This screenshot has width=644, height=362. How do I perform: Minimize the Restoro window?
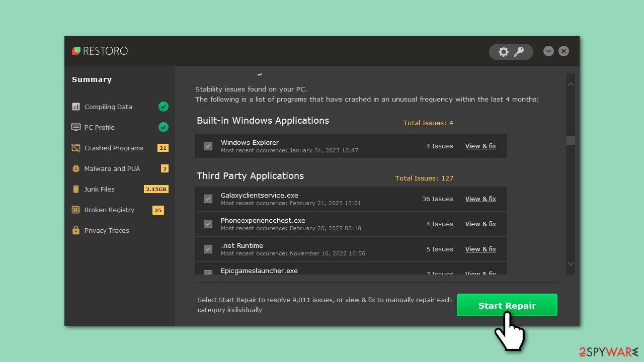click(x=549, y=51)
